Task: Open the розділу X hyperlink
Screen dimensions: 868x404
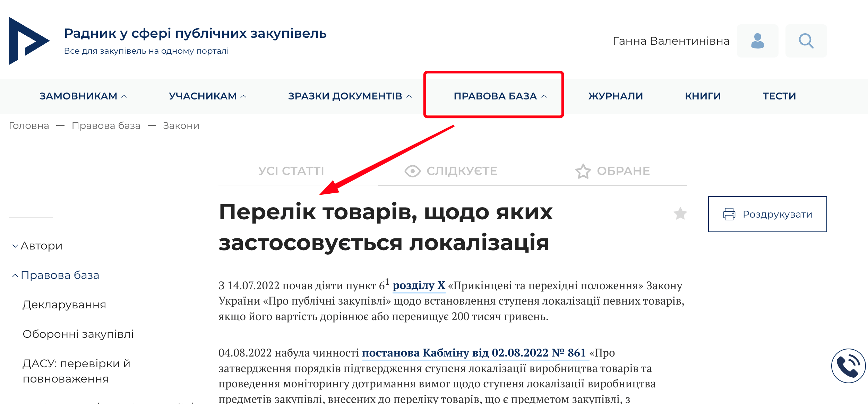Action: coord(419,286)
